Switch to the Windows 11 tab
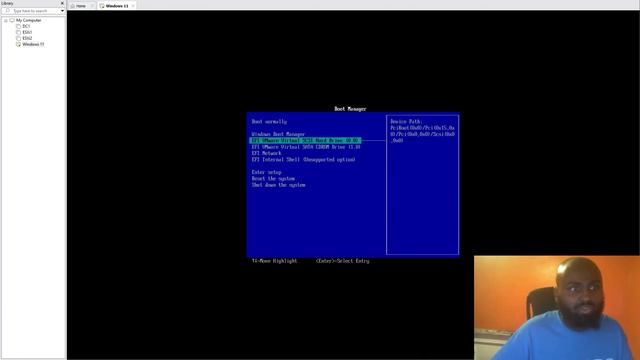The height and width of the screenshot is (360, 640). [117, 6]
